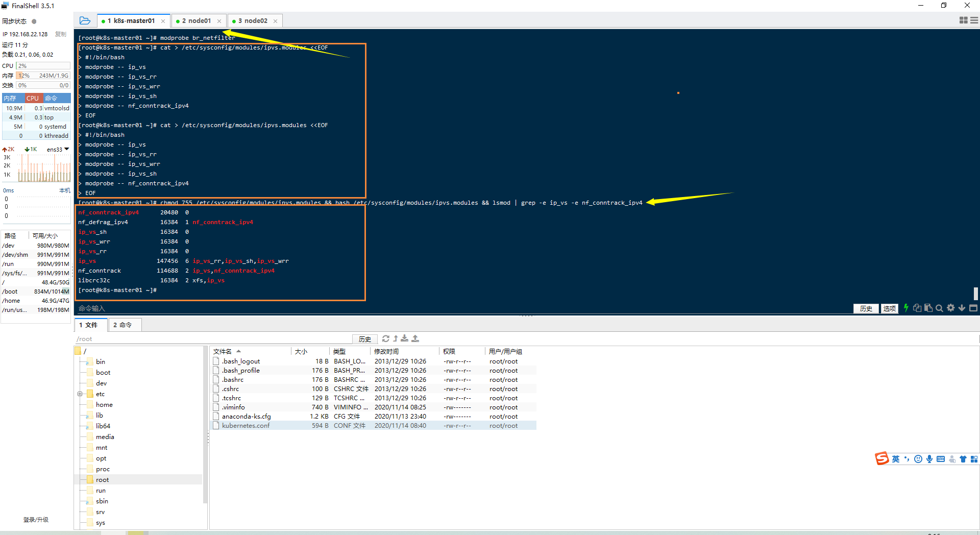This screenshot has width=980, height=535.
Task: Select the lib64 folder in tree
Action: pyautogui.click(x=103, y=426)
